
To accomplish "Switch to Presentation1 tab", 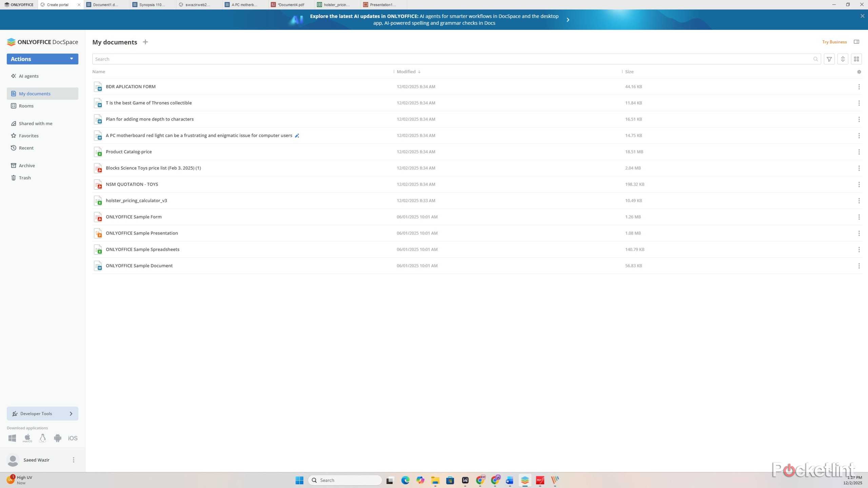I will 383,5.
